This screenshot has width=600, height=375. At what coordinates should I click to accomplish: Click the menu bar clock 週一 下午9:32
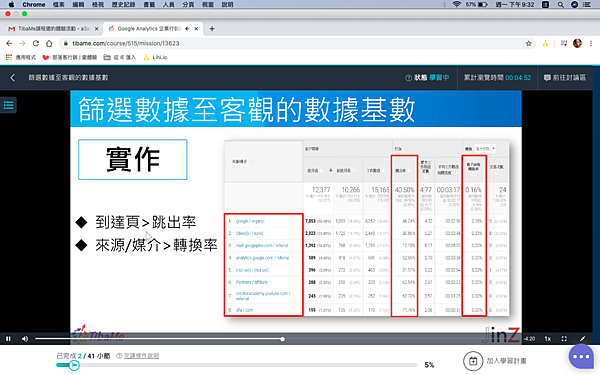click(x=515, y=5)
